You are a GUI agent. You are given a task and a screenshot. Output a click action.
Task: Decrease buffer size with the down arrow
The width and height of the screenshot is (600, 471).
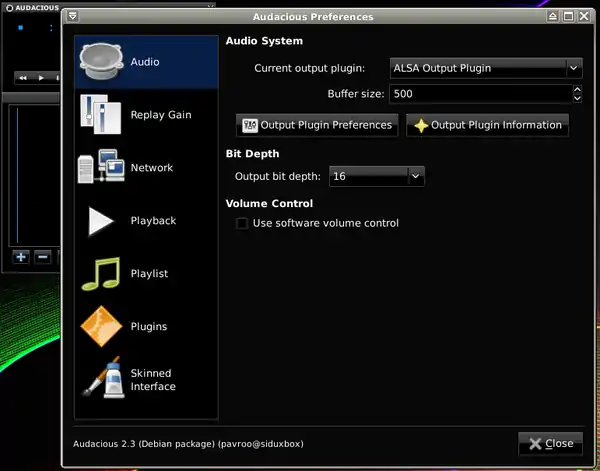(577, 98)
